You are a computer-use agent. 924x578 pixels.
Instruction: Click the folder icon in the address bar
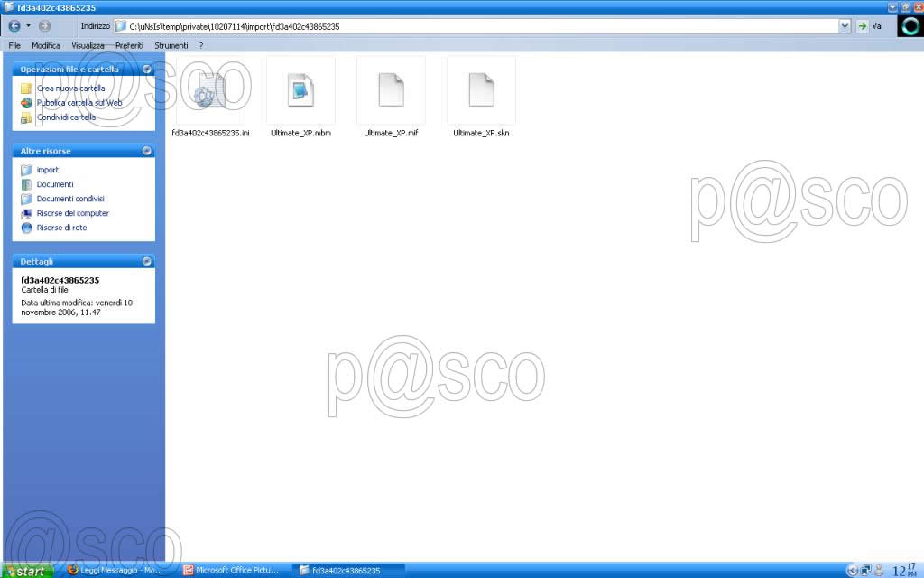(x=121, y=26)
